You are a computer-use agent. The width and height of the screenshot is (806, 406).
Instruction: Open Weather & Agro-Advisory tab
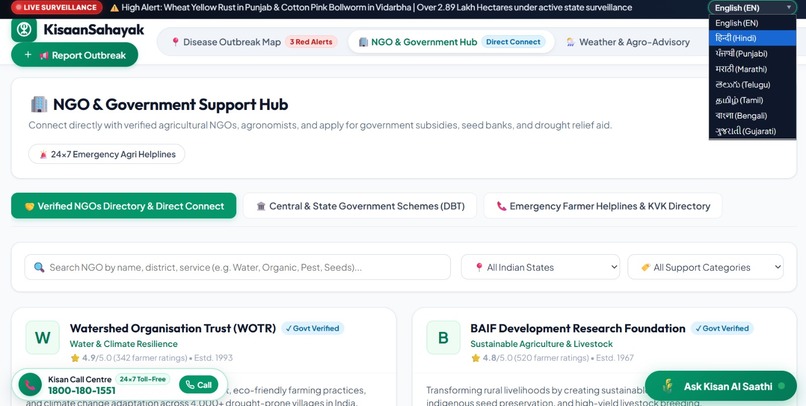pos(628,42)
